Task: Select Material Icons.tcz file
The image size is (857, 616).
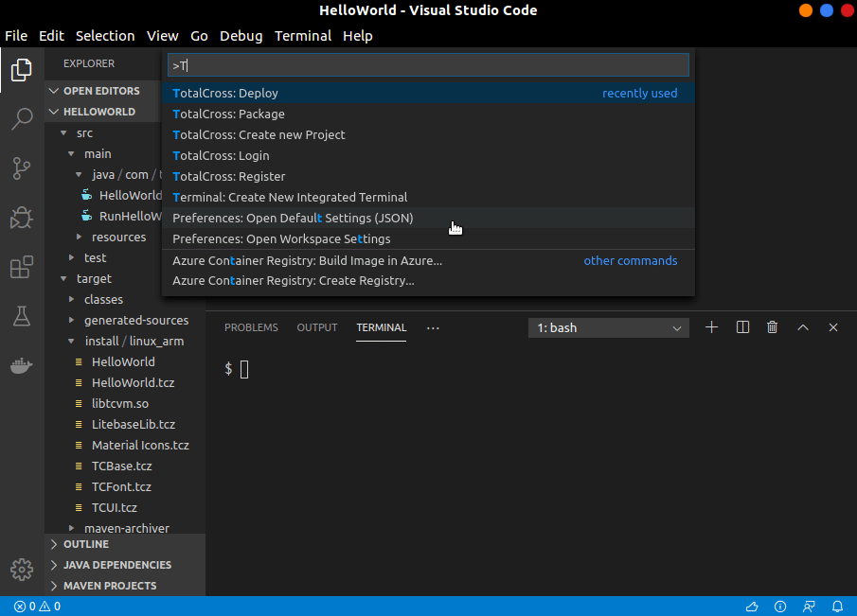Action: [125, 445]
